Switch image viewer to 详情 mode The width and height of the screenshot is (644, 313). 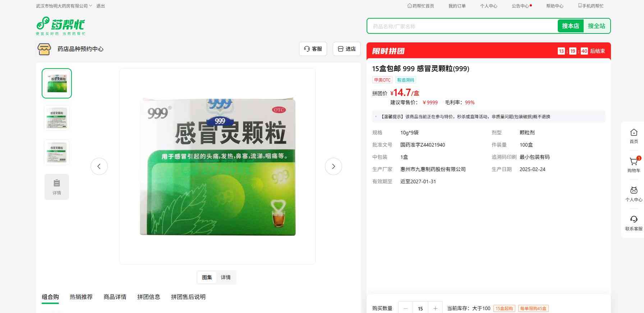[x=226, y=277]
